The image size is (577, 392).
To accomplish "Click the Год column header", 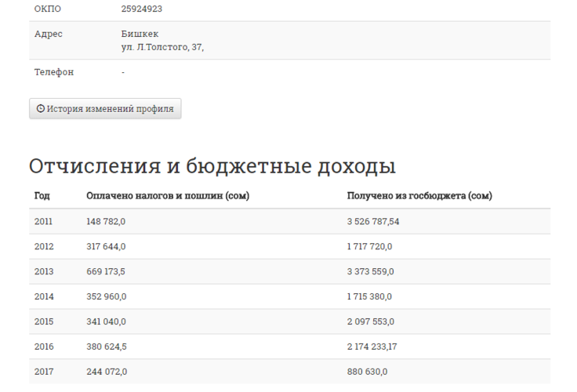I will pos(42,196).
